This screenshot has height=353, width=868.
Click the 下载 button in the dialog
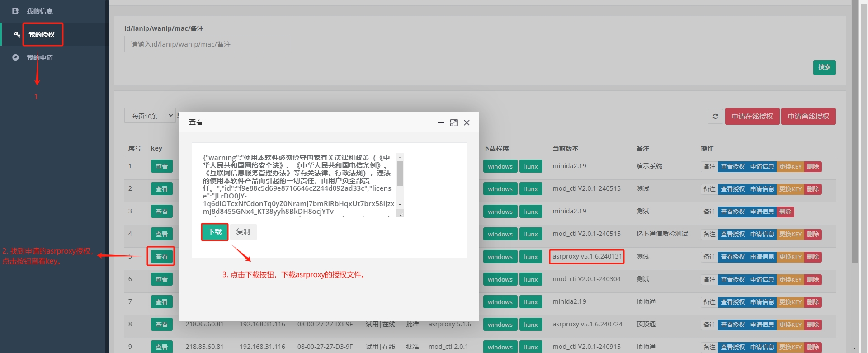[x=215, y=232]
